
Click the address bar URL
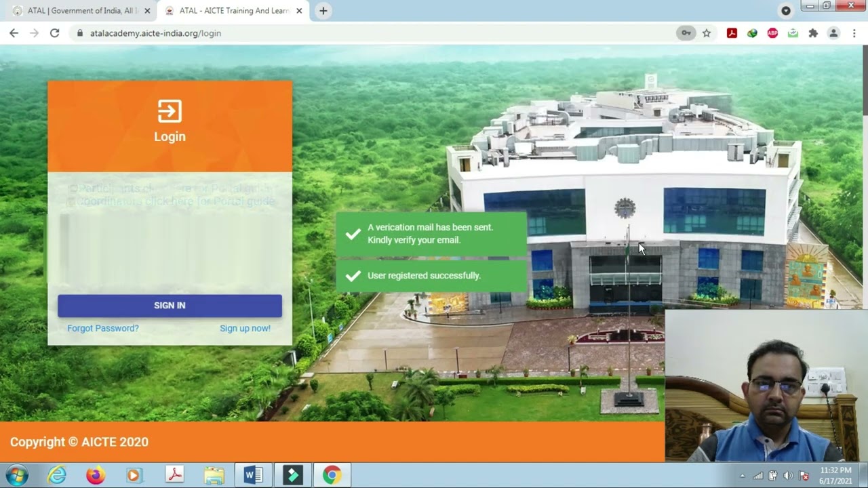pos(155,33)
